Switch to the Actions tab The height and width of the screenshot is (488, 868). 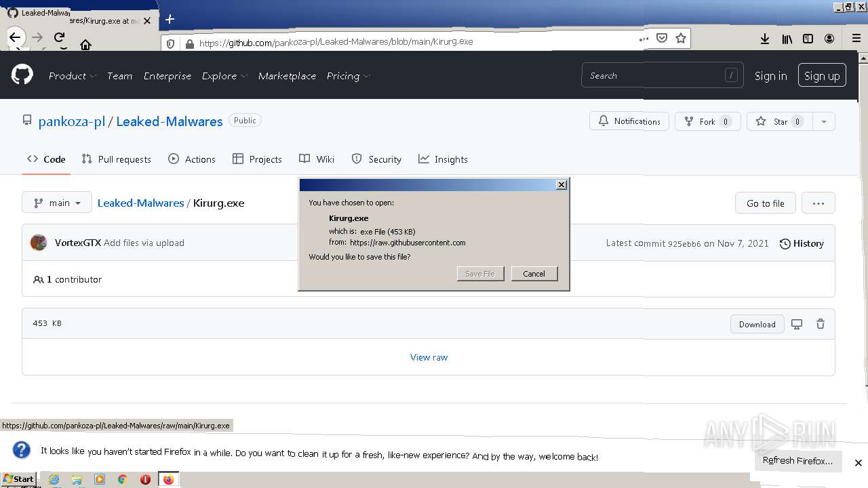[x=192, y=159]
